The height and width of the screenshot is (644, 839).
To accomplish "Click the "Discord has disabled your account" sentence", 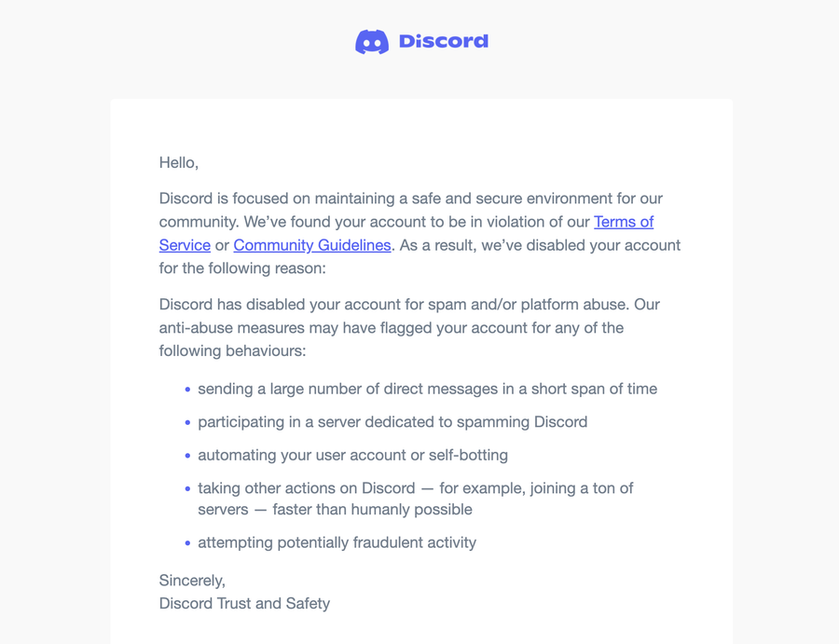I will [x=408, y=305].
